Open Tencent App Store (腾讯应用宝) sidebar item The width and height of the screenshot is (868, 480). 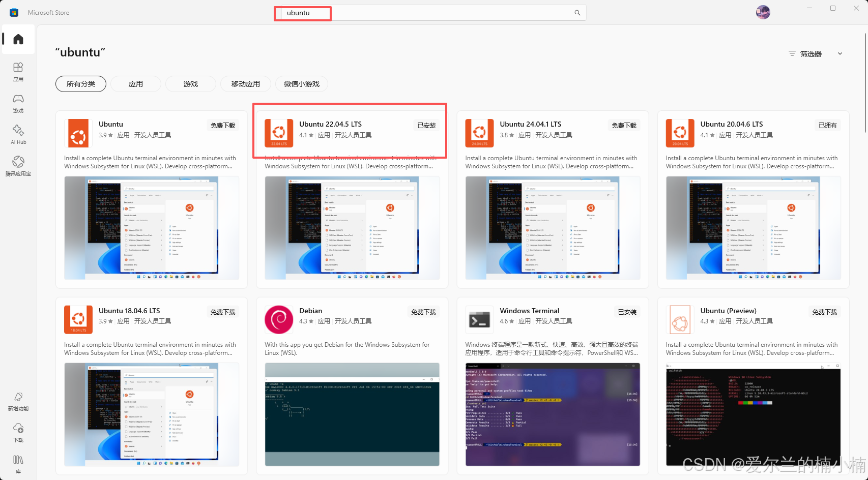[x=18, y=166]
